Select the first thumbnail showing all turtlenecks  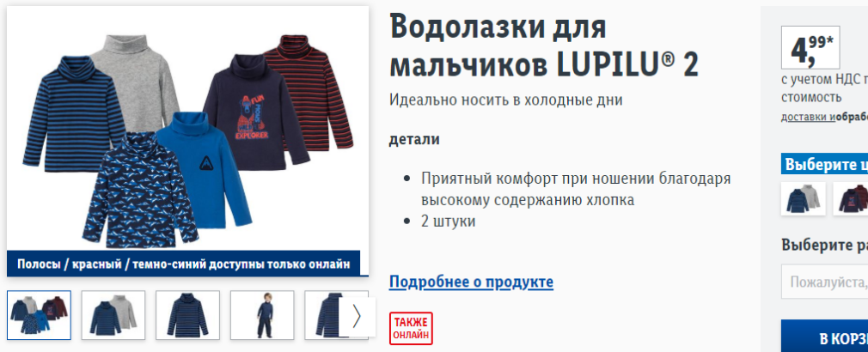(39, 315)
